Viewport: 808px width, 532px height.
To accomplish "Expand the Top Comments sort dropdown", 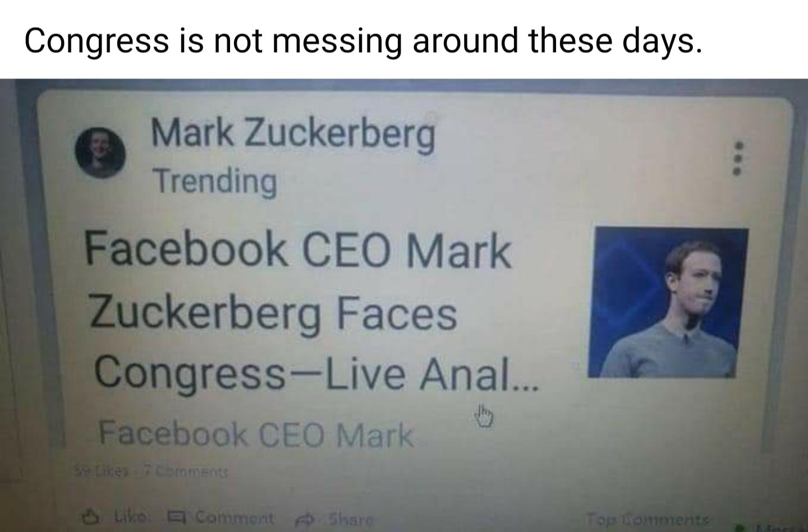I will tap(647, 519).
